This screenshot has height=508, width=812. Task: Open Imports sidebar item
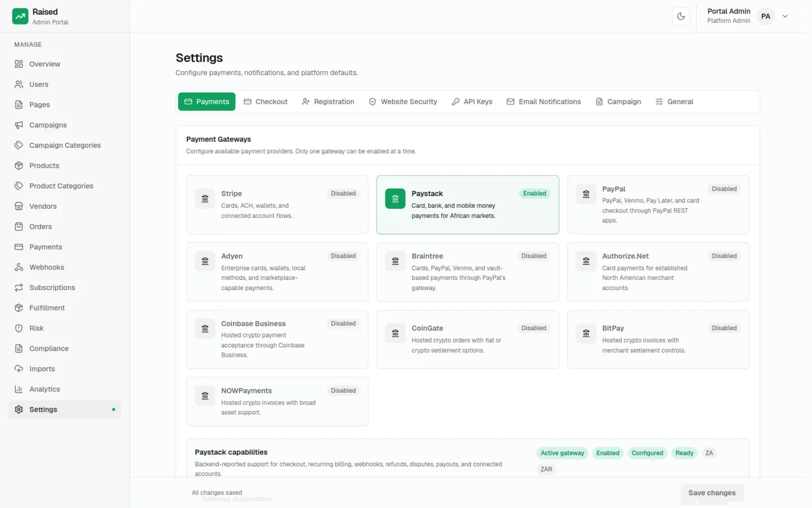(x=65, y=369)
